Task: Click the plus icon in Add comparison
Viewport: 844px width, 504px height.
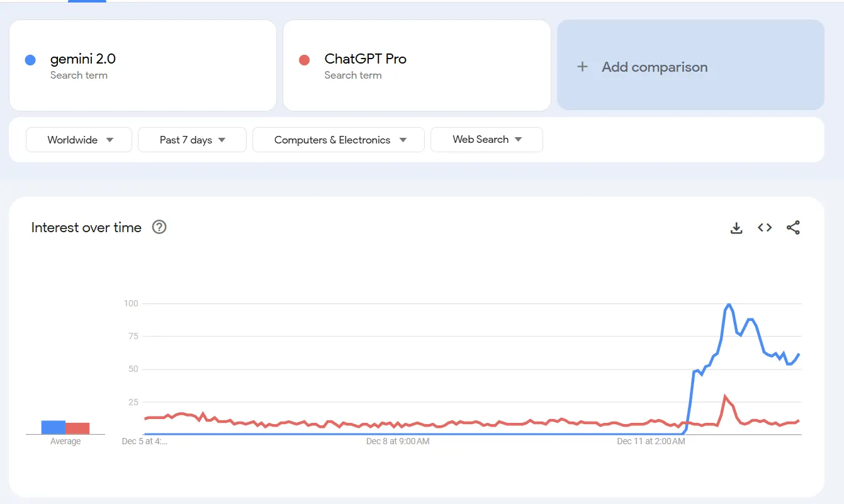Action: coord(583,67)
